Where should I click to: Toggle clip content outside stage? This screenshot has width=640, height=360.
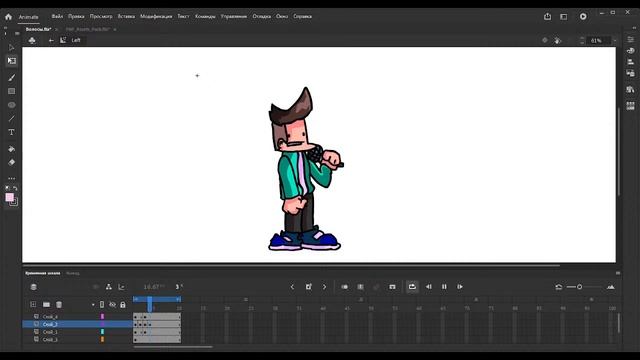(x=545, y=40)
